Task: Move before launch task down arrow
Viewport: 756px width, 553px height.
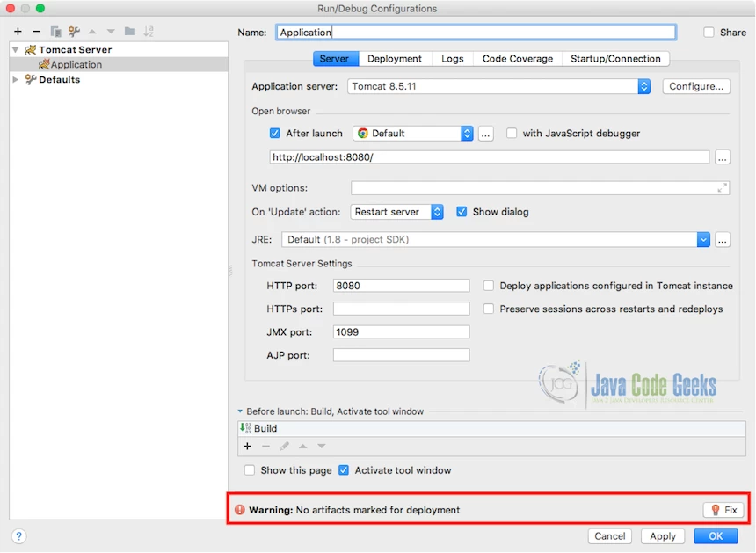Action: click(322, 446)
